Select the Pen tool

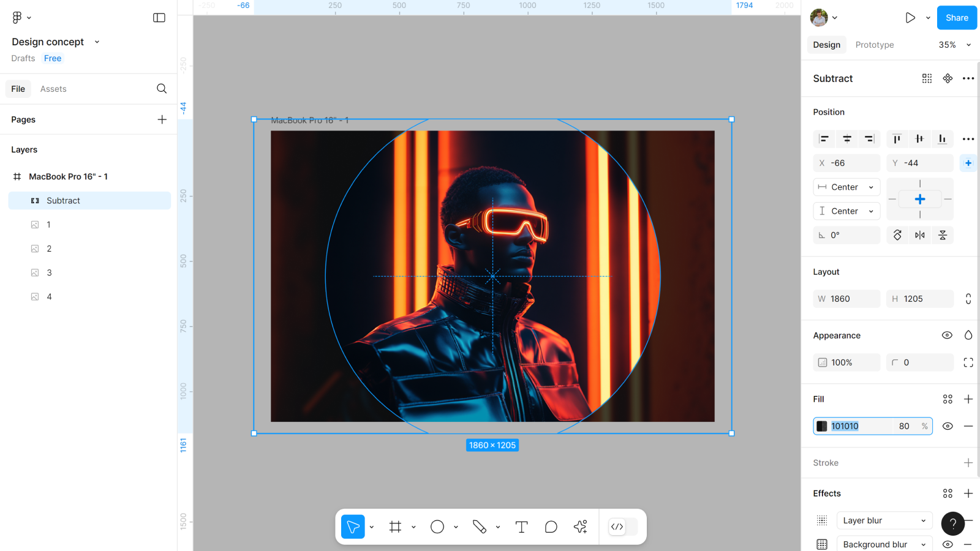coord(479,527)
